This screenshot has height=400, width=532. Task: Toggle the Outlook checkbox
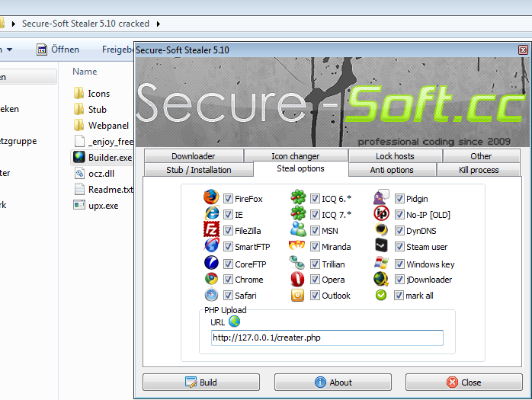coord(315,295)
